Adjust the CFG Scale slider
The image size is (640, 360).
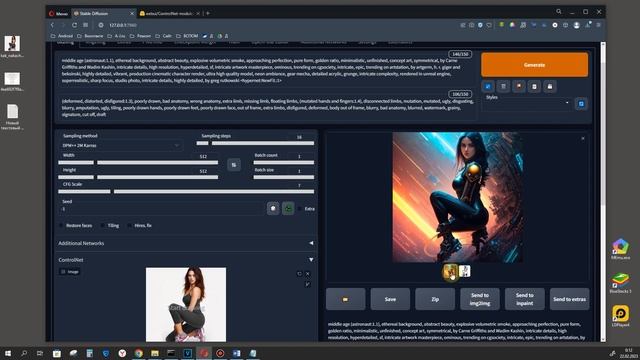pos(186,191)
